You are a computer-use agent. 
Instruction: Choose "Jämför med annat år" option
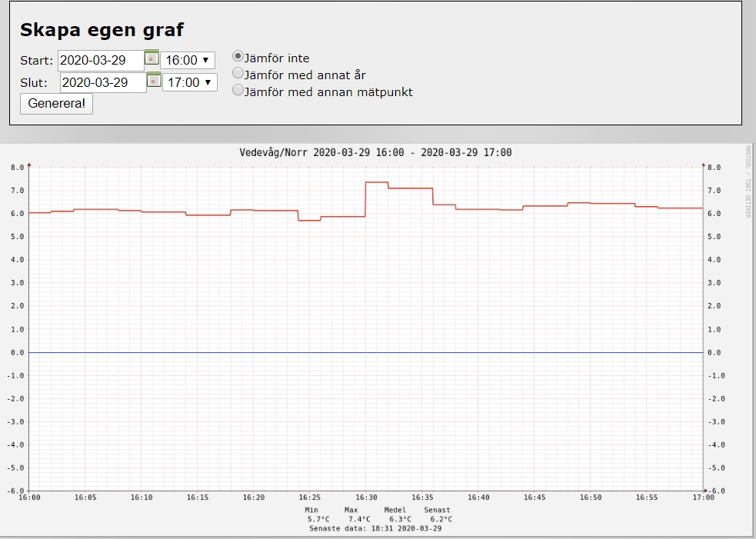pyautogui.click(x=238, y=74)
